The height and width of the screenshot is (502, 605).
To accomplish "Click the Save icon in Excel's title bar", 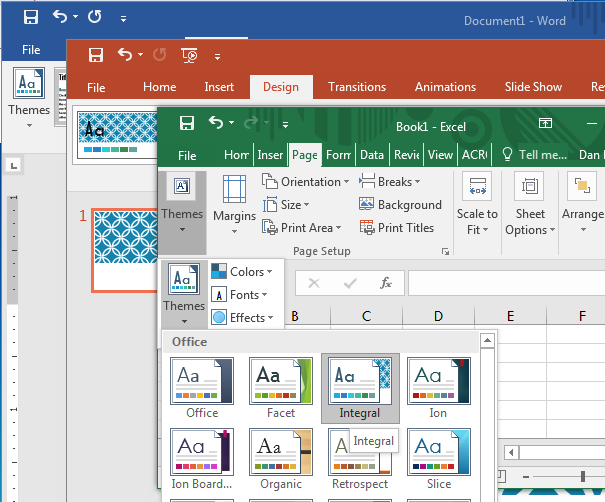I will coord(186,123).
